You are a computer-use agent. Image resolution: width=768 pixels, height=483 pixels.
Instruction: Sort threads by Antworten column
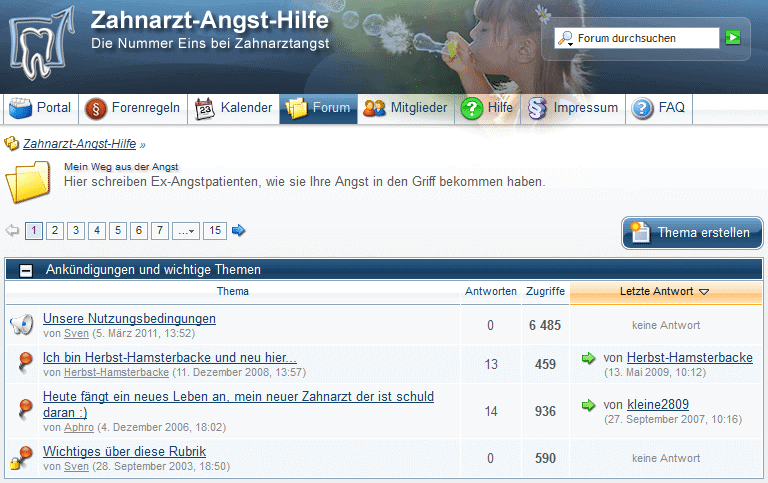coord(491,292)
